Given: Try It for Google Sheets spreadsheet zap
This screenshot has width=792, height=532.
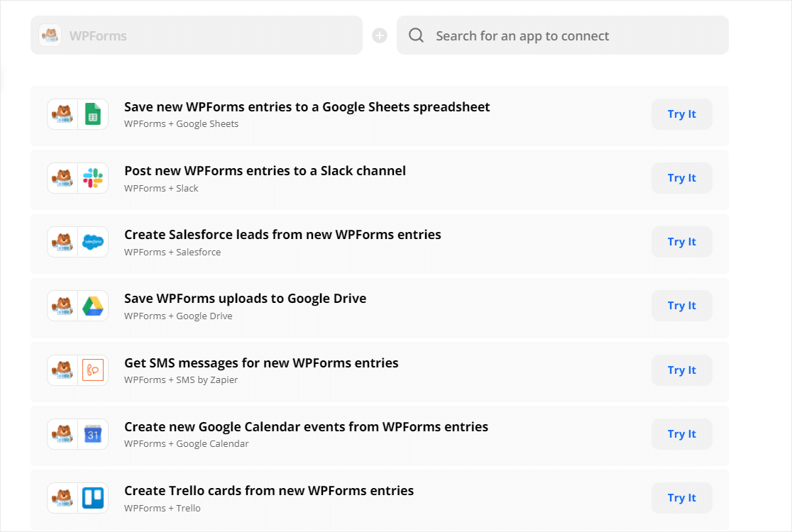Looking at the screenshot, I should (x=681, y=114).
